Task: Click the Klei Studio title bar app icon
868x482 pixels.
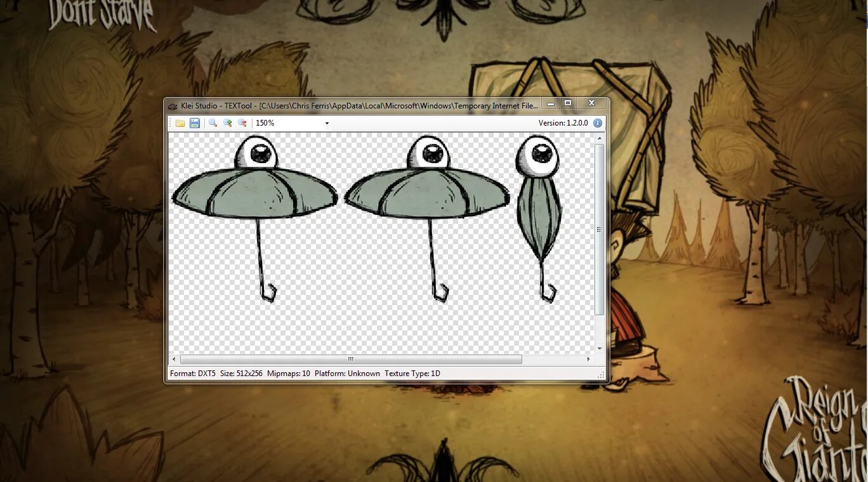Action: point(173,106)
